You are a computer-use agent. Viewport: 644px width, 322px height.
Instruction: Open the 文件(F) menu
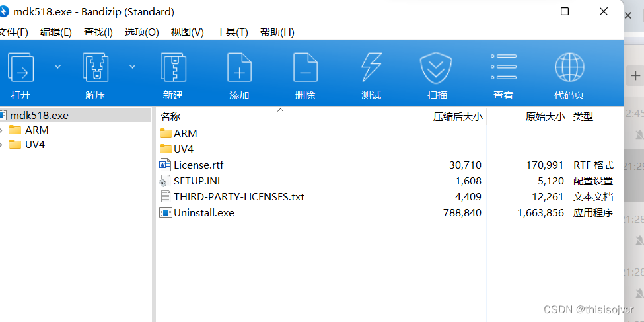(x=14, y=32)
